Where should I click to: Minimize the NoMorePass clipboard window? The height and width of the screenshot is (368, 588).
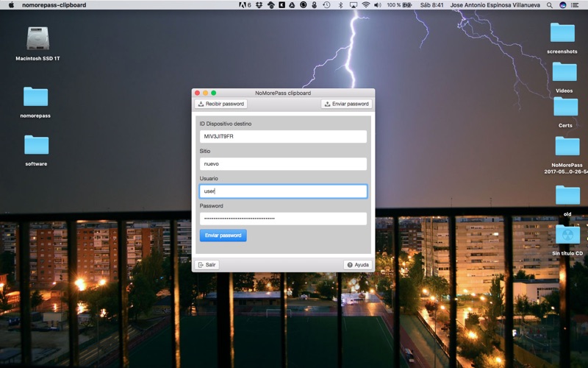pyautogui.click(x=206, y=93)
